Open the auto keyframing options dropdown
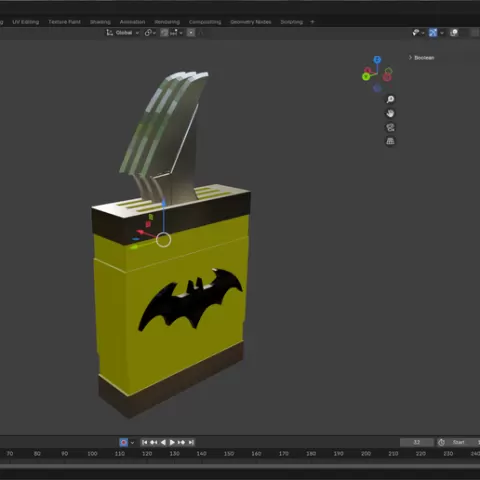This screenshot has width=480, height=480. pos(132,442)
